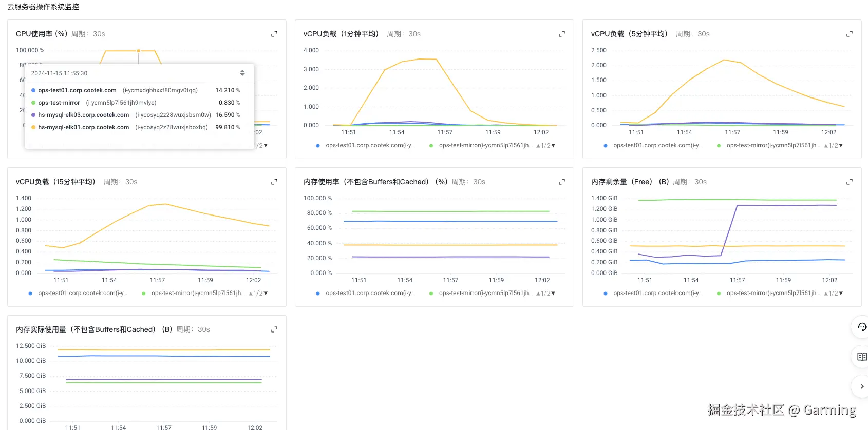Open the documentation book icon
The width and height of the screenshot is (868, 430).
[862, 357]
